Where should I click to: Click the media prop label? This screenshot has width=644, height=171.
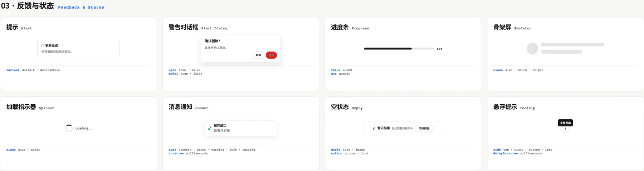(336, 149)
